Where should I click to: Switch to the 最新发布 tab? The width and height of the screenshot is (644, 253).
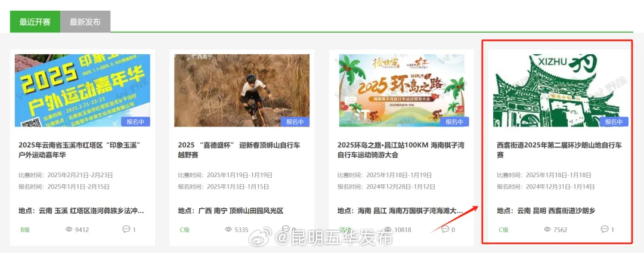point(85,21)
